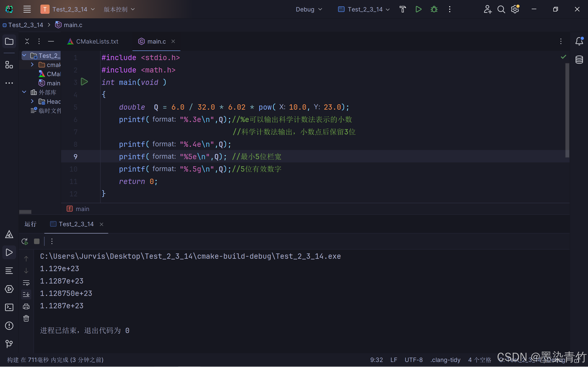Run the project with green play icon
The height and width of the screenshot is (367, 588).
click(x=418, y=9)
